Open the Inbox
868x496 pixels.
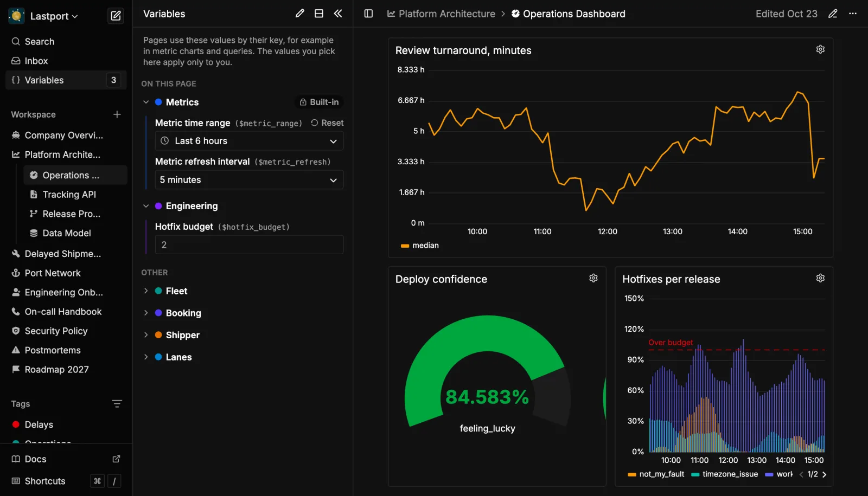(66, 61)
